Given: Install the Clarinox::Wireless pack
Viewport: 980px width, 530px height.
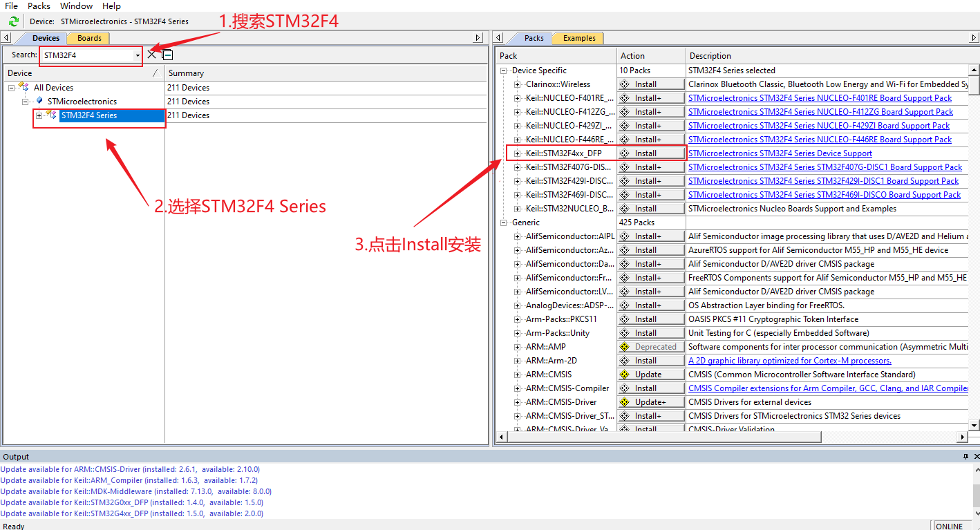Looking at the screenshot, I should tap(650, 84).
